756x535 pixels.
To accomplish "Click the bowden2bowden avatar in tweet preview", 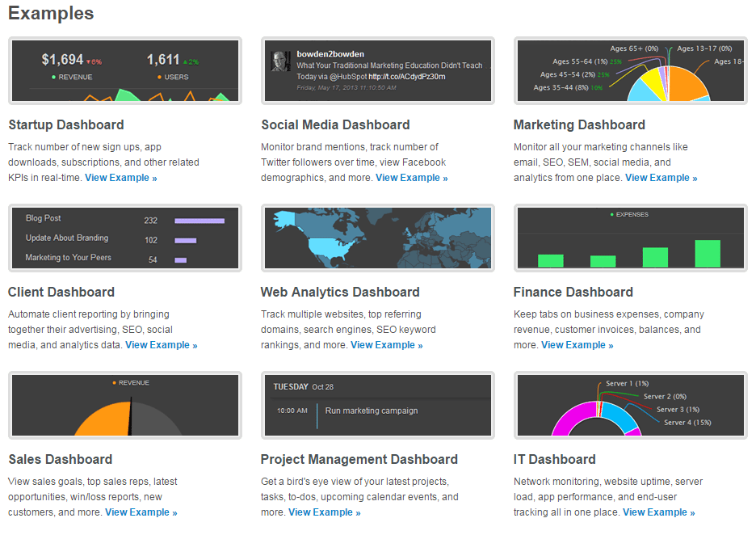I will (281, 62).
